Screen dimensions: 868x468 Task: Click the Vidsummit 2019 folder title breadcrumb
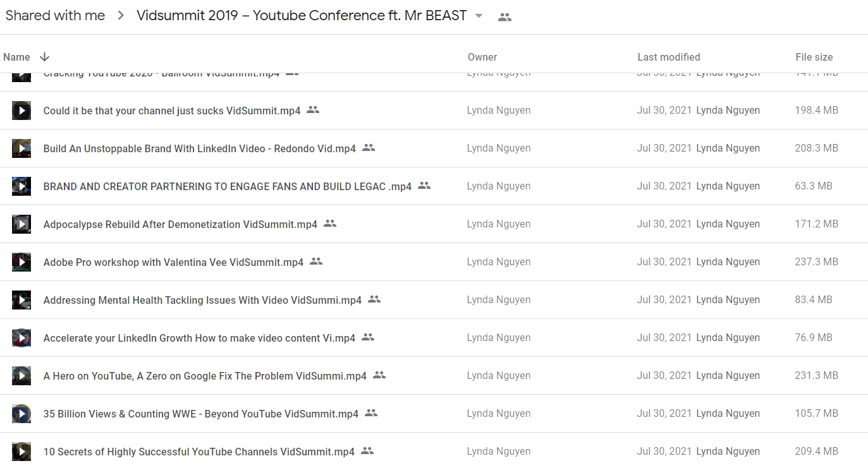[302, 16]
